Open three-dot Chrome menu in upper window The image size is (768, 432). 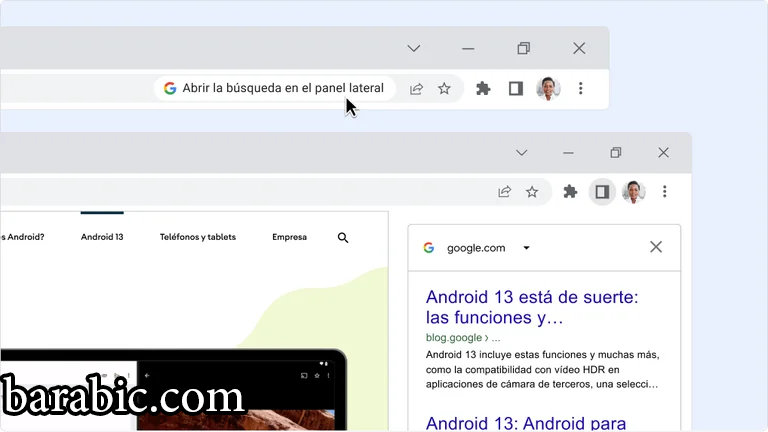(x=580, y=88)
